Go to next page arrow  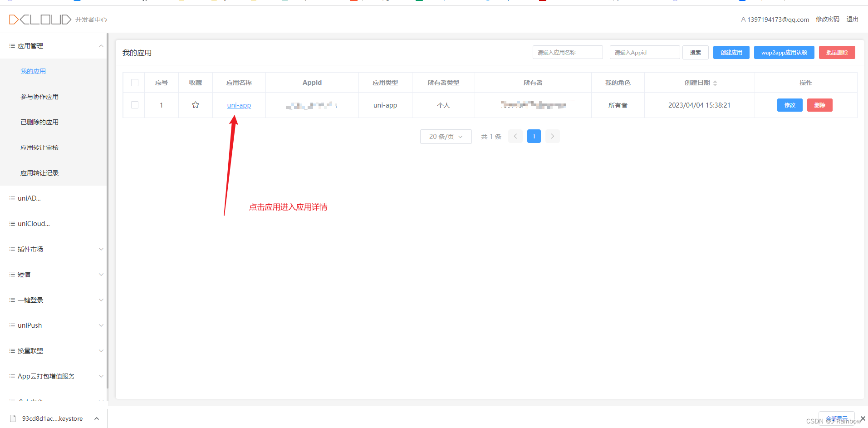[552, 136]
